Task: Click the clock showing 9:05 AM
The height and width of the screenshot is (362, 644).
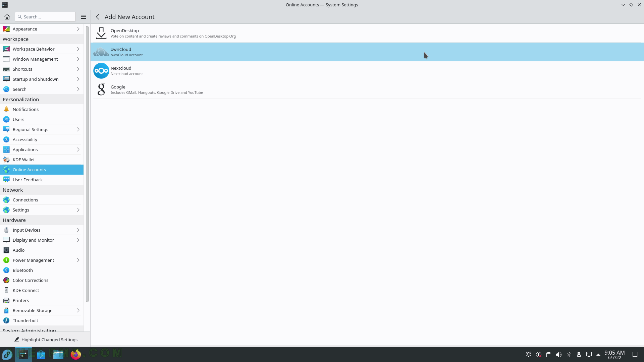Action: [x=614, y=355]
